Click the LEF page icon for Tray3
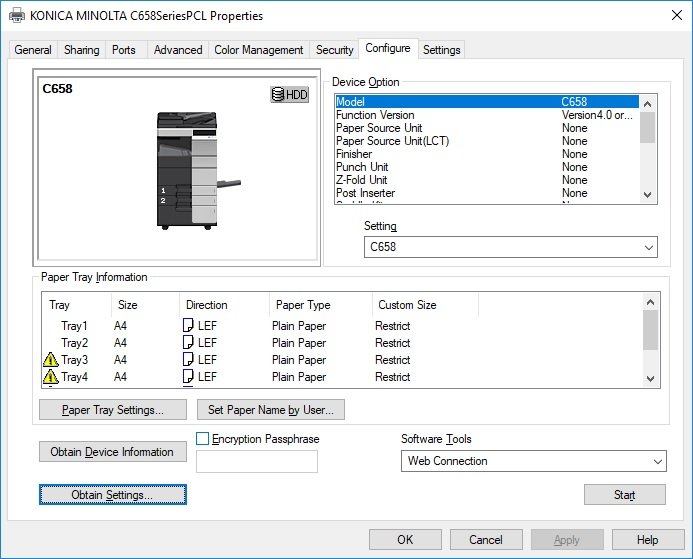The image size is (693, 559). coord(188,359)
